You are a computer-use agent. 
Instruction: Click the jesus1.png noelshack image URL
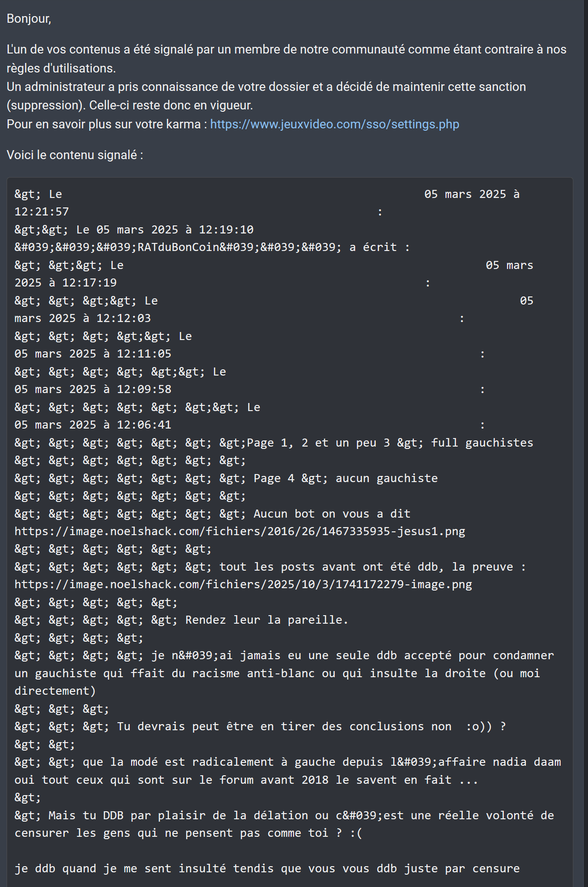pyautogui.click(x=240, y=531)
